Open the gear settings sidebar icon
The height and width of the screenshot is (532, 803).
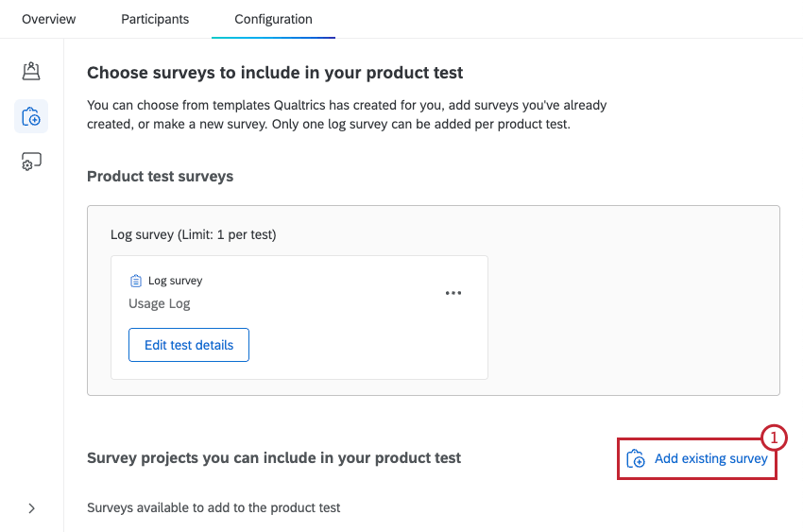[31, 163]
